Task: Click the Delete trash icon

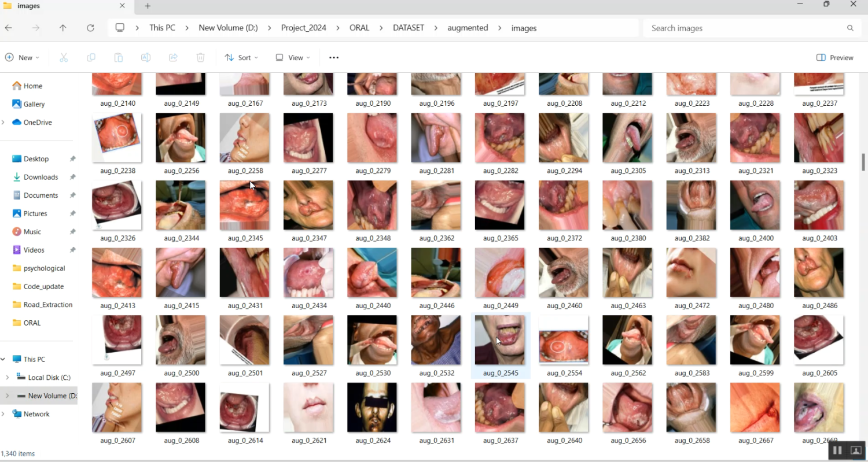Action: pyautogui.click(x=200, y=57)
